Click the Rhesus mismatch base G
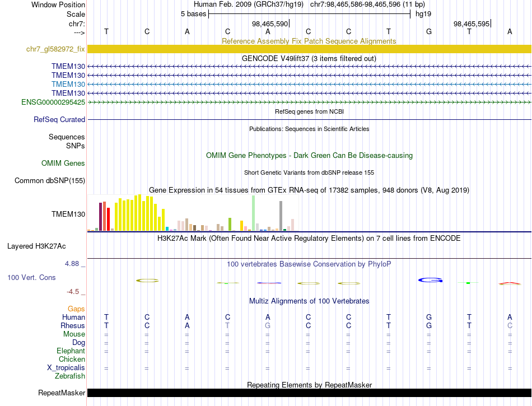The image size is (532, 406). [x=268, y=325]
